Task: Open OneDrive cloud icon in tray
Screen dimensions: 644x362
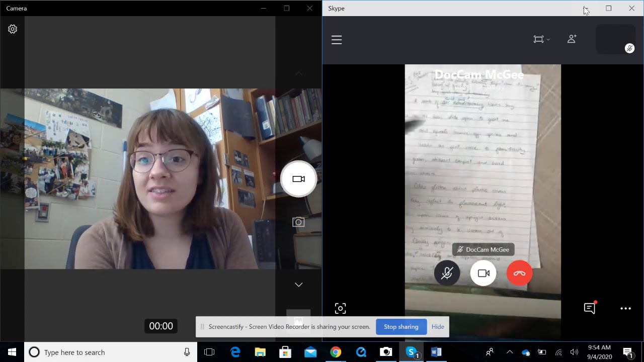Action: pos(526,352)
